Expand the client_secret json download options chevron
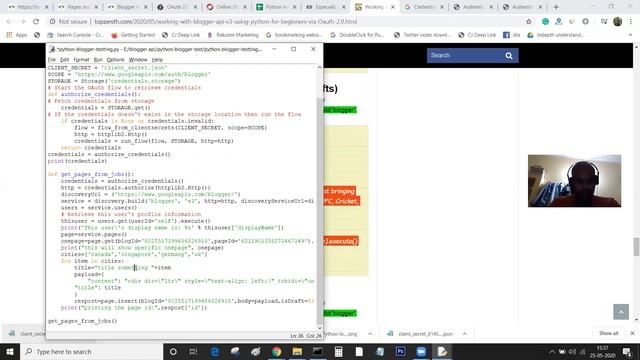Viewport: 640px width, 360px height. (464, 334)
